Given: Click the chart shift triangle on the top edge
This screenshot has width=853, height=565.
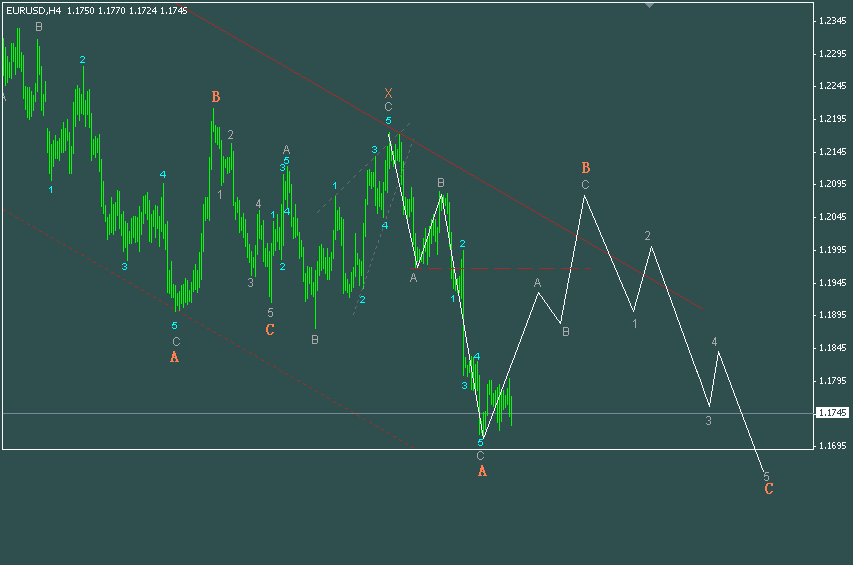Looking at the screenshot, I should click(x=650, y=5).
